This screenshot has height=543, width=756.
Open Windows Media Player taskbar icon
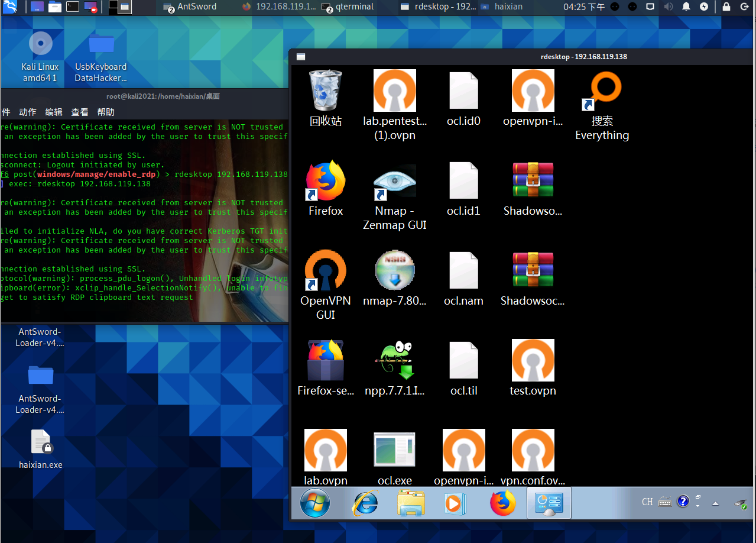click(455, 503)
